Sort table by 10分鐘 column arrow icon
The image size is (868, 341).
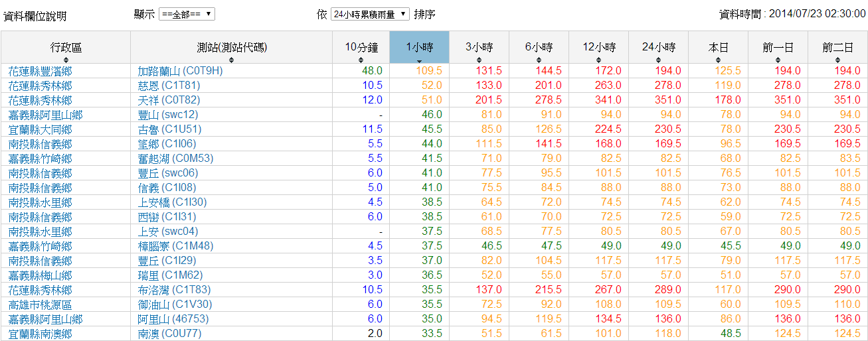361,60
